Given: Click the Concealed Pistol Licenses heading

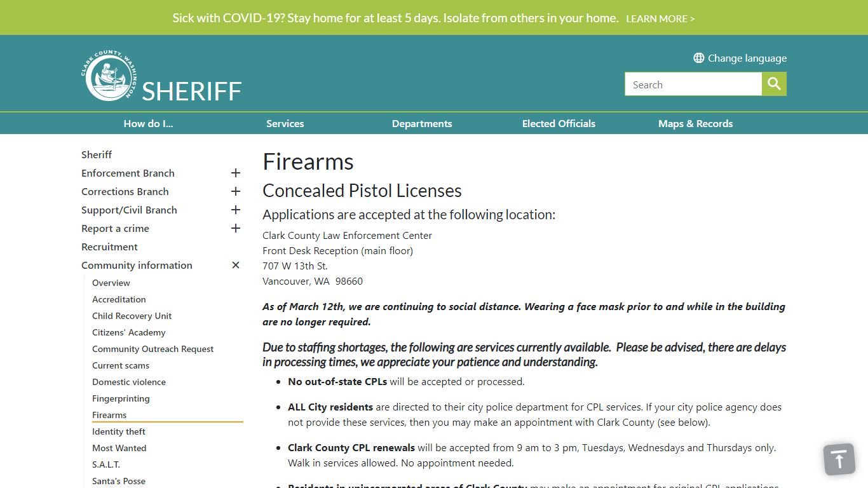Looking at the screenshot, I should click(362, 191).
